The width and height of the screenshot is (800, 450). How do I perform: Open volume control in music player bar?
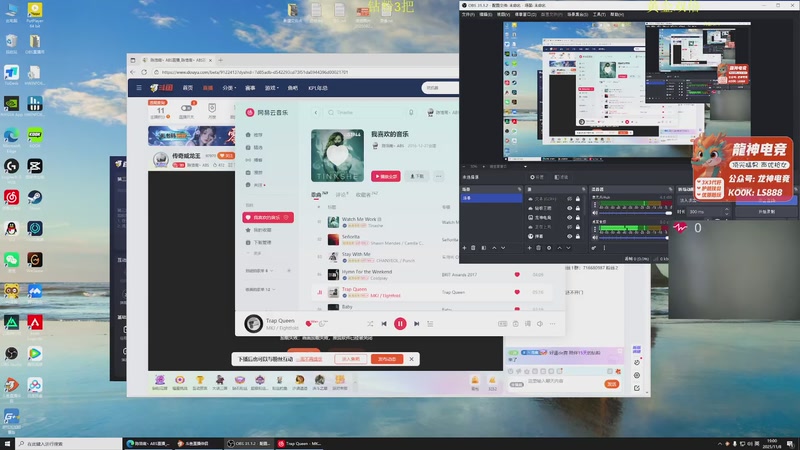tap(540, 323)
